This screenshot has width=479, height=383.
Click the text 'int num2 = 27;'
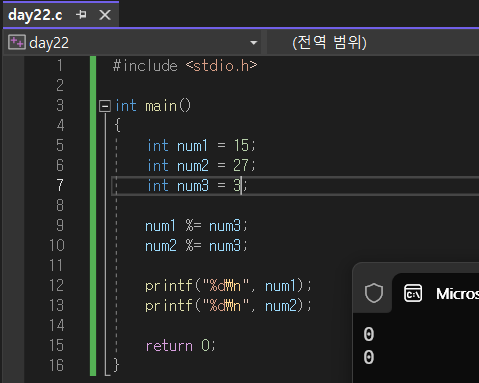201,166
